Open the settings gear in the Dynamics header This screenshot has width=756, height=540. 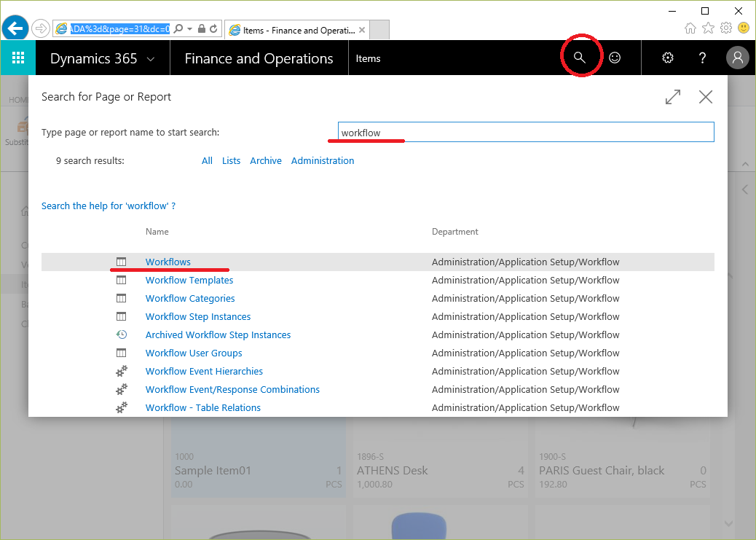(668, 58)
